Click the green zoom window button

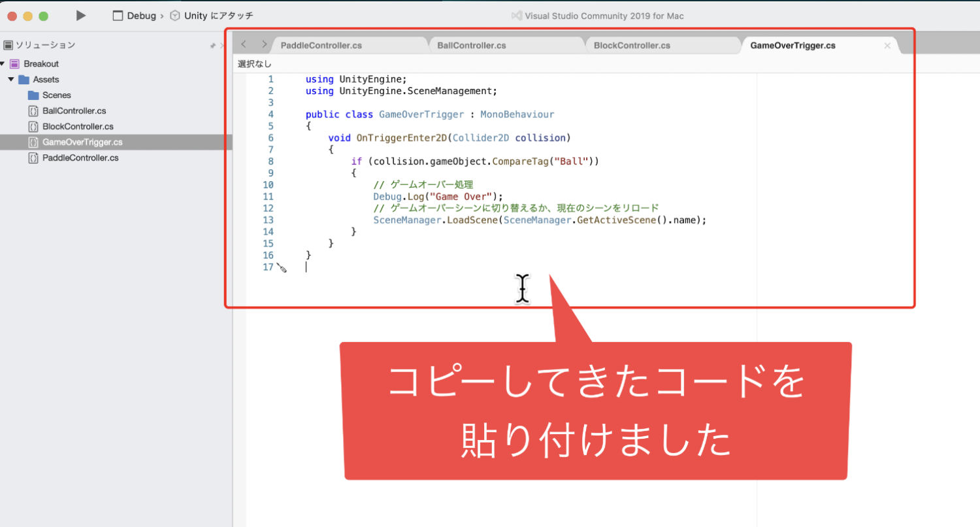[x=43, y=16]
